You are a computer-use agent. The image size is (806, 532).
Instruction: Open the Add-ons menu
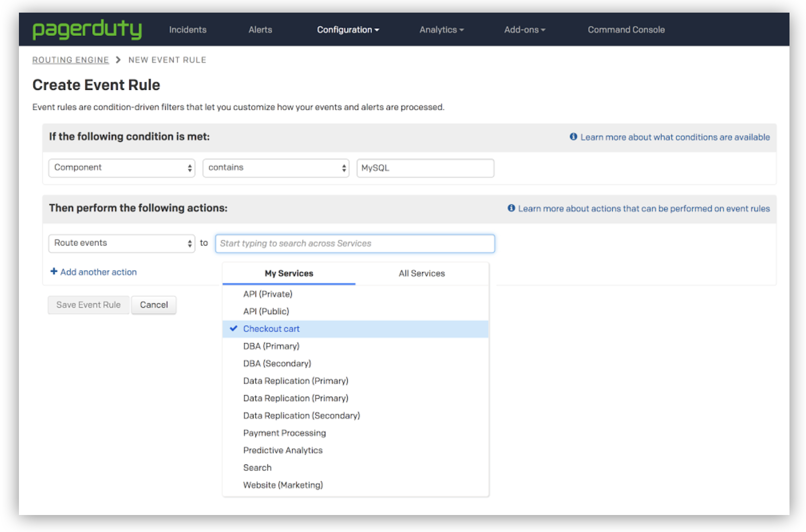coord(524,30)
